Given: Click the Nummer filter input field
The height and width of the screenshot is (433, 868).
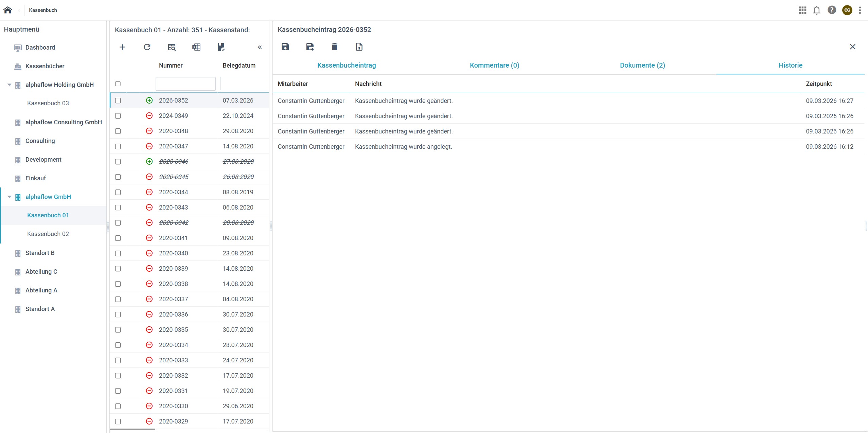Looking at the screenshot, I should coord(185,84).
